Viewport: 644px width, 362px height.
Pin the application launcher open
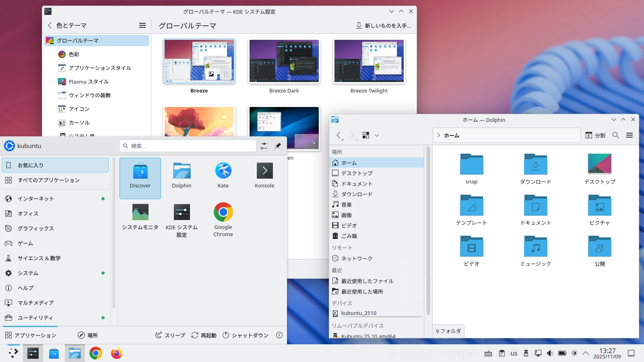[278, 146]
